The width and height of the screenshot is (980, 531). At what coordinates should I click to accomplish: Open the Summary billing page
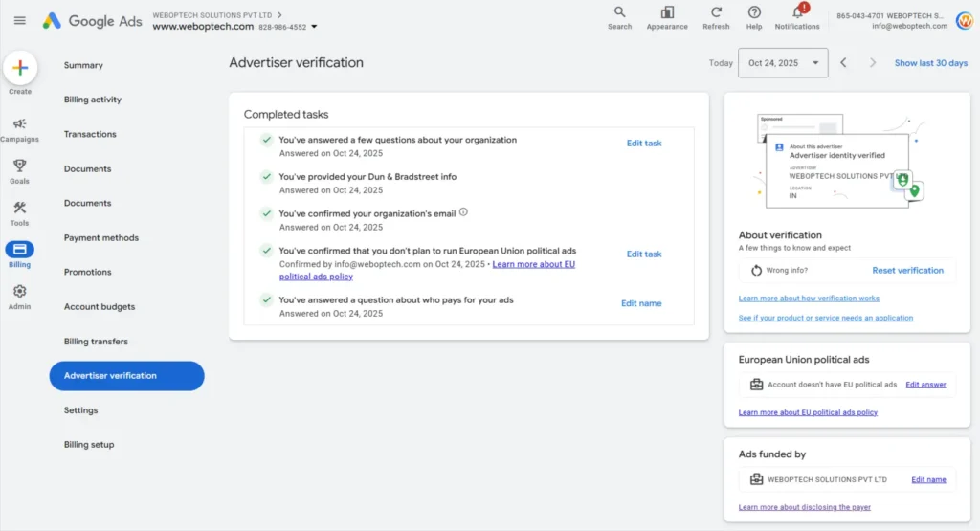coord(83,65)
